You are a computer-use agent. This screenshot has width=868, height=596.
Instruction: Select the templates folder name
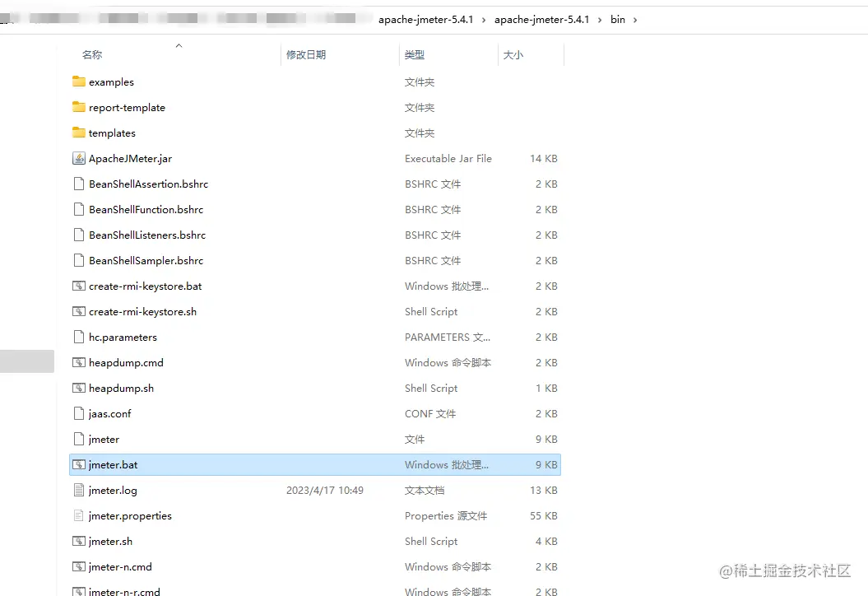112,133
